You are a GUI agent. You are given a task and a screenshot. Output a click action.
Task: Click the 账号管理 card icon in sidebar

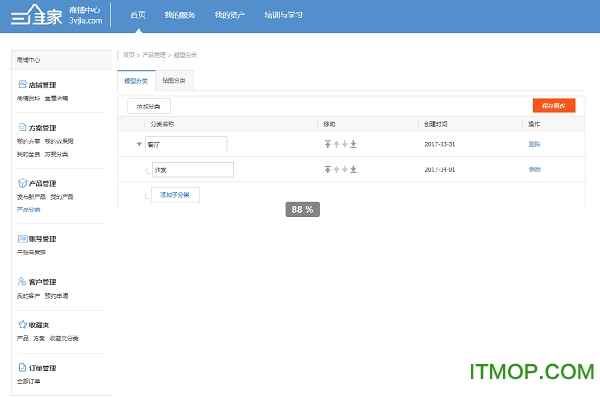(22, 239)
